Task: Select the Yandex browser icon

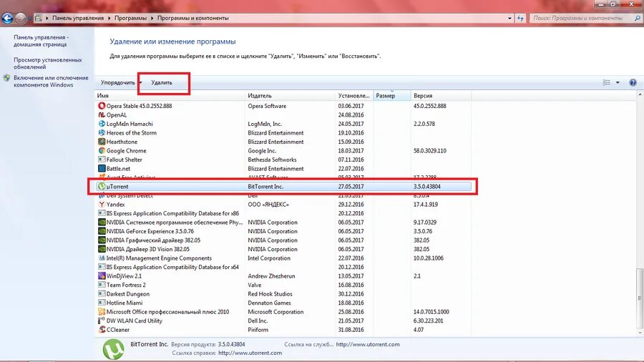Action: 102,205
